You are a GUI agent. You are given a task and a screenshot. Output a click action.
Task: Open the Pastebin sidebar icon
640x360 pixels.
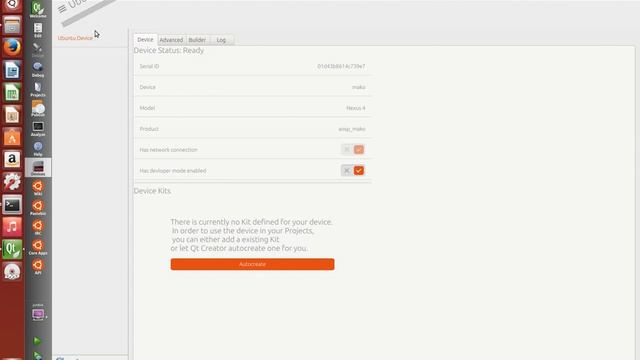[38, 208]
